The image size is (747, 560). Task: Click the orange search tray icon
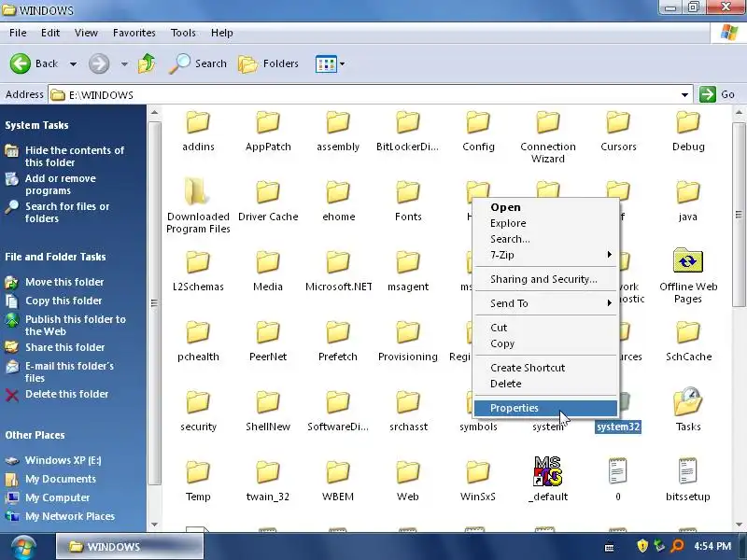coord(677,546)
